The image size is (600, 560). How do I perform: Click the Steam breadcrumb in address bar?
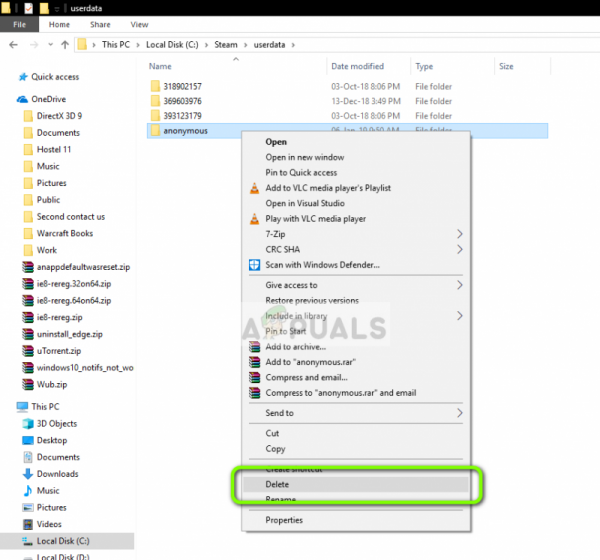point(226,45)
